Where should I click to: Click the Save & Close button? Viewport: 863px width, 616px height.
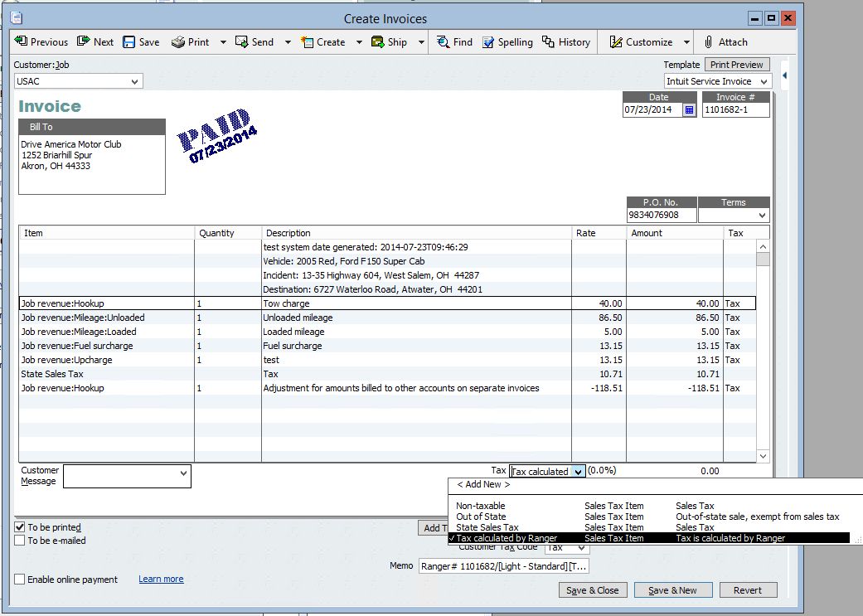coord(593,590)
